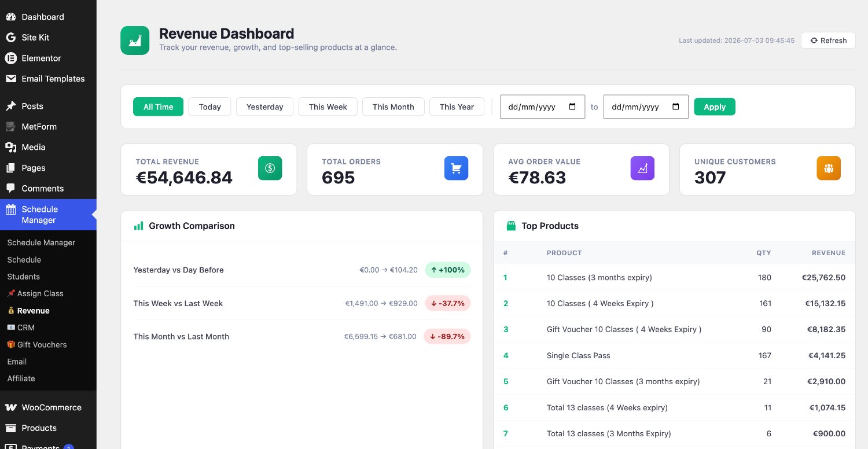Click the green Revenue Dashboard logo icon
Screen dimensions: 868x449
(x=135, y=41)
